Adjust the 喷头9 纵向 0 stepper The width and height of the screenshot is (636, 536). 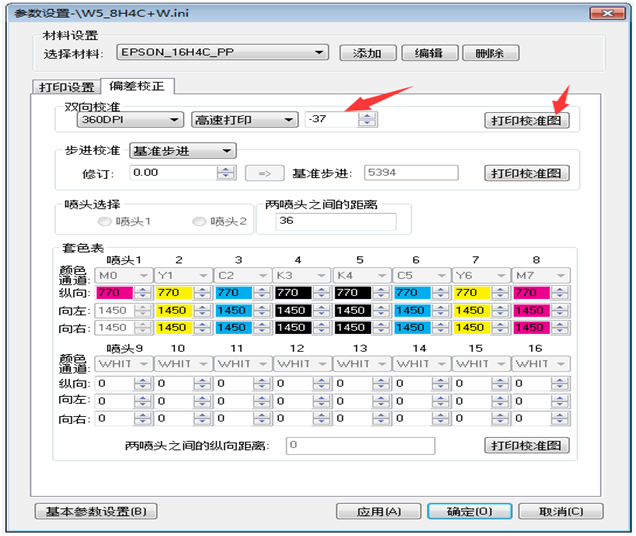pos(143,383)
